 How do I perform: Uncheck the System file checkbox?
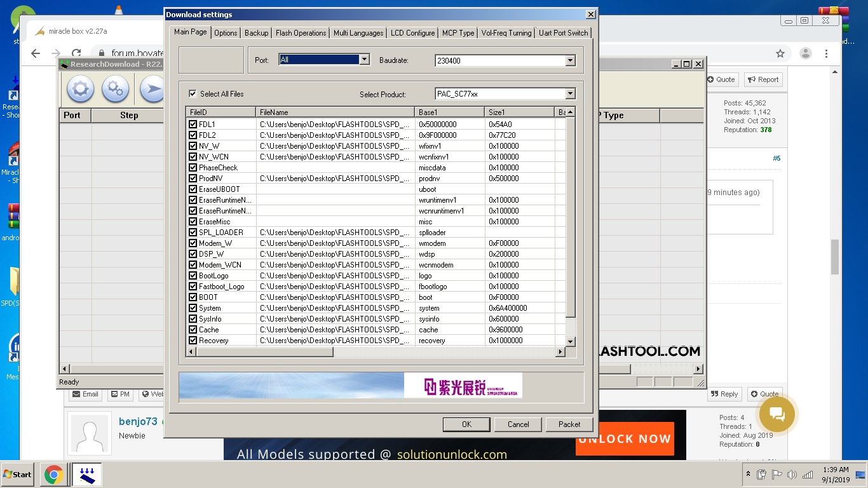click(x=193, y=308)
